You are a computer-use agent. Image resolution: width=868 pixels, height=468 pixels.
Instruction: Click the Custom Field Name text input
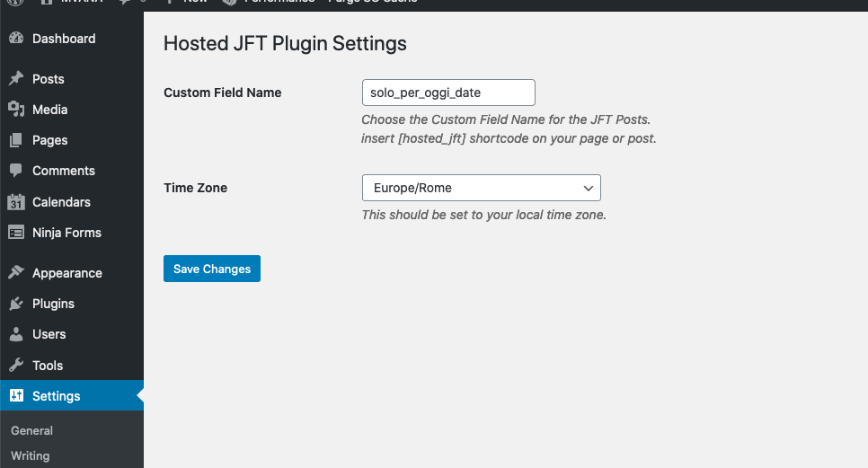447,93
